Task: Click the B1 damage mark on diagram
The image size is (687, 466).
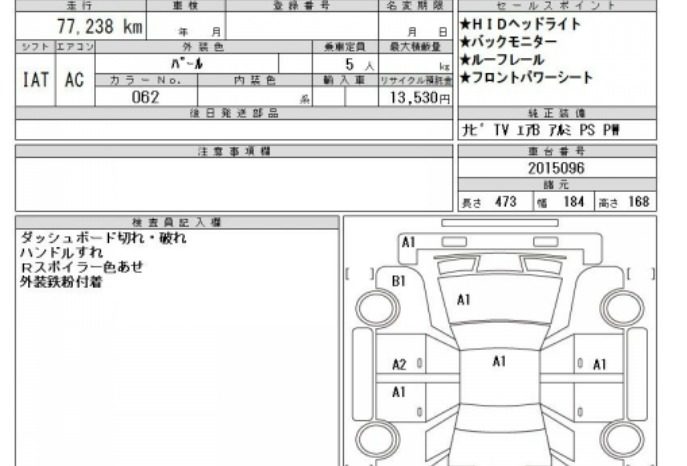Action: pyautogui.click(x=399, y=282)
